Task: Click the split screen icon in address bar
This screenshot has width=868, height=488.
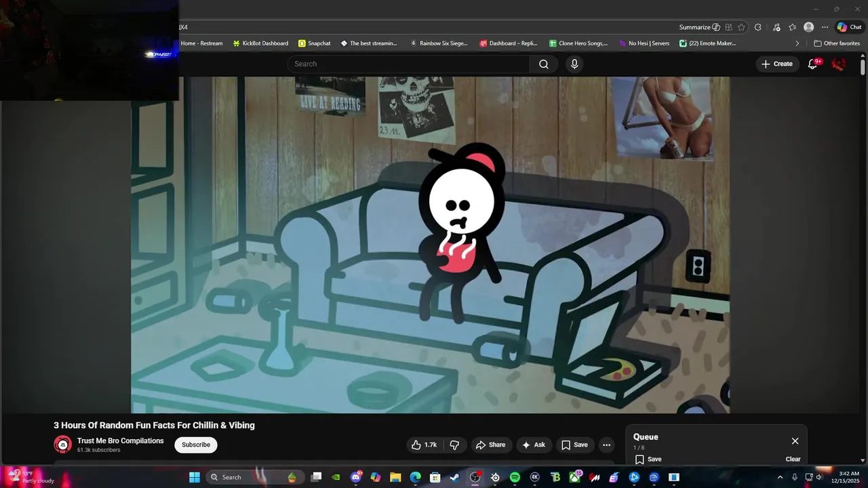Action: point(728,27)
